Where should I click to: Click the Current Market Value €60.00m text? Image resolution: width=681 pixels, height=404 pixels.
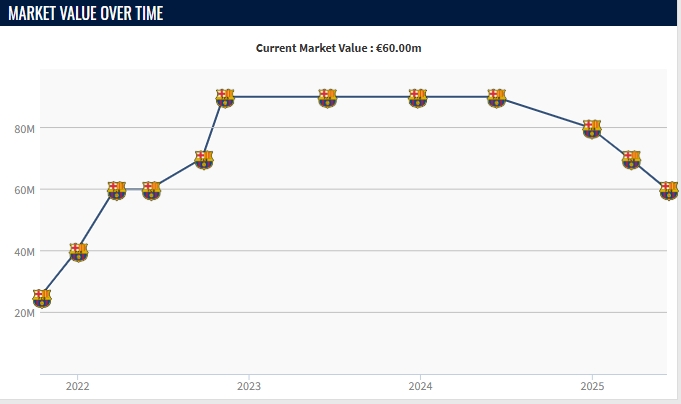coord(346,48)
